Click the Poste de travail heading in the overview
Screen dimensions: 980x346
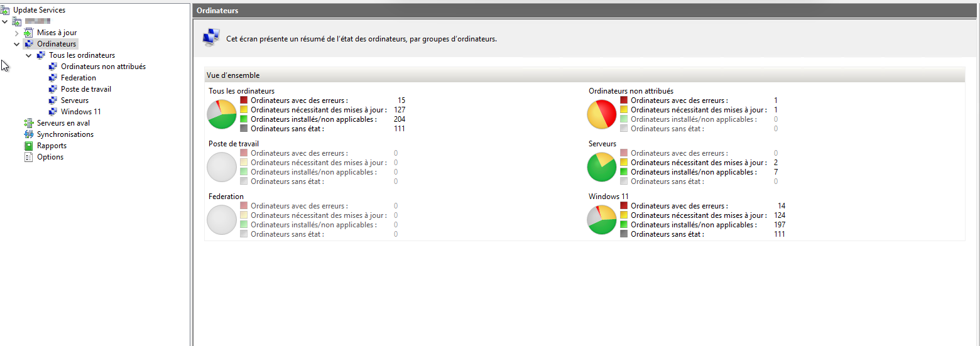(234, 144)
